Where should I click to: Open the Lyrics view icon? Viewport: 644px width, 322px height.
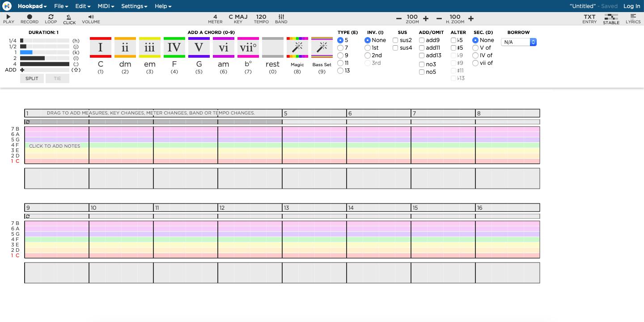pos(633,17)
